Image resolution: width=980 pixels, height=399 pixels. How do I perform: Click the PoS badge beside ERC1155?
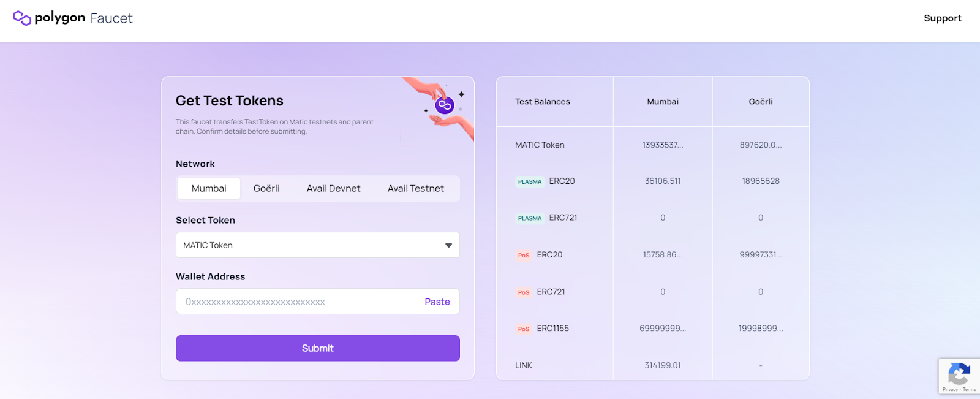click(x=524, y=329)
